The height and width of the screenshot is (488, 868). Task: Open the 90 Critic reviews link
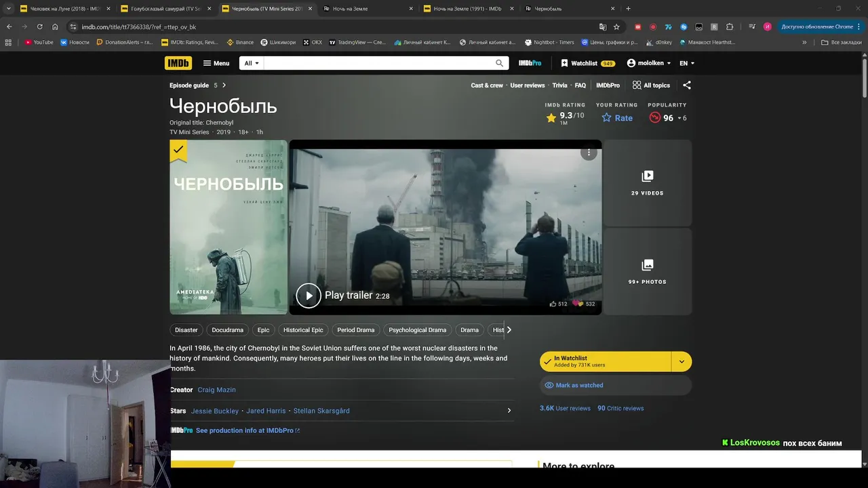point(620,408)
